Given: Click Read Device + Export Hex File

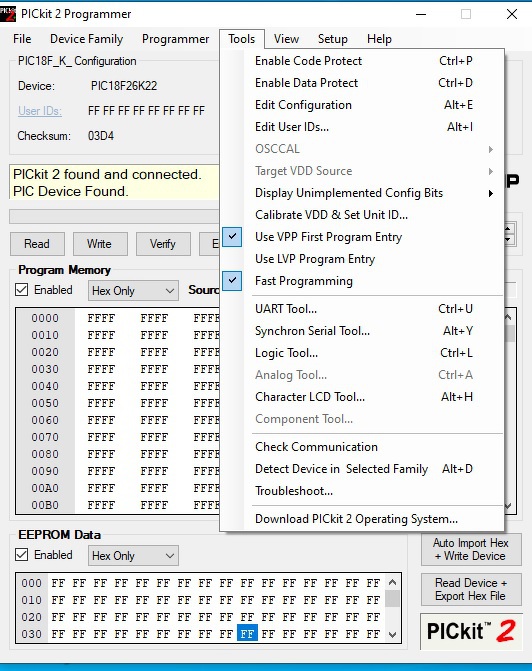Looking at the screenshot, I should click(x=471, y=589).
